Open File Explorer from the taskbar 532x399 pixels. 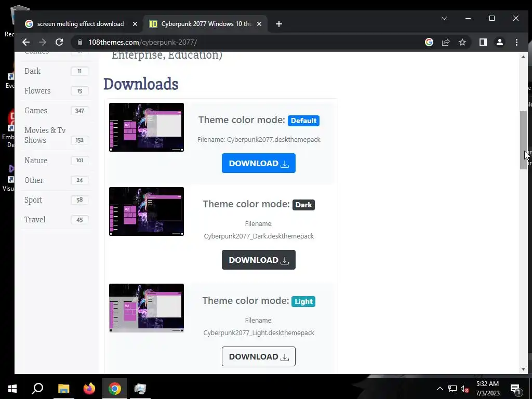63,389
